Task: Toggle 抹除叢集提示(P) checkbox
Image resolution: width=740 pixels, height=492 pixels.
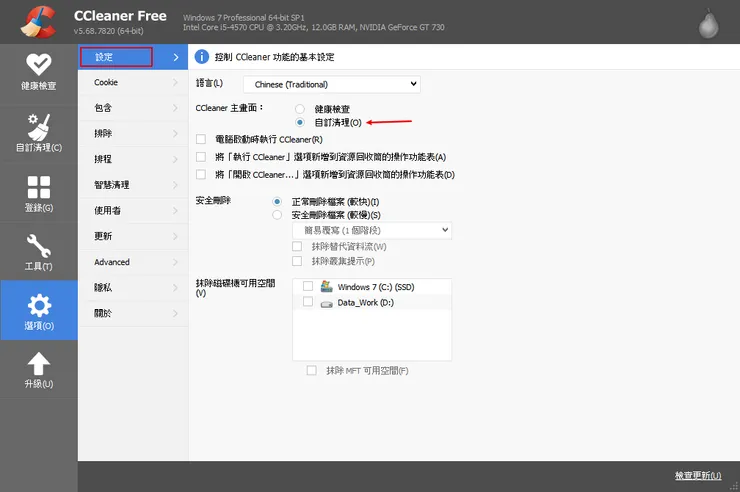Action: pos(297,261)
